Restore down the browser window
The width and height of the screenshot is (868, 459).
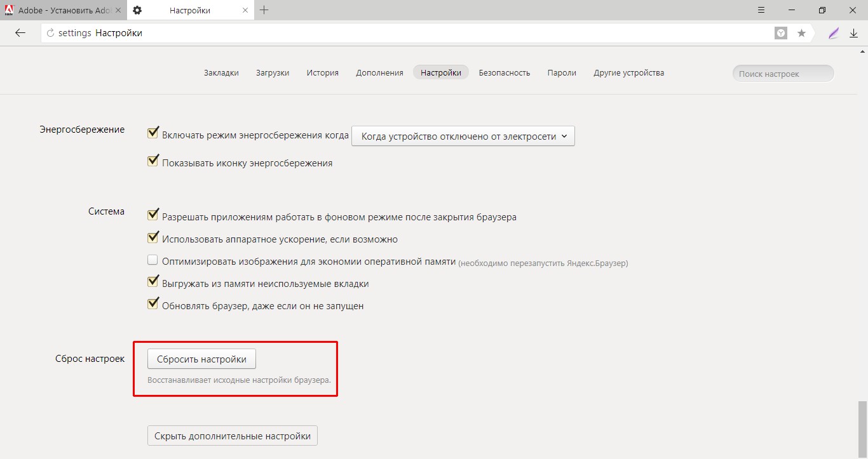(x=822, y=10)
